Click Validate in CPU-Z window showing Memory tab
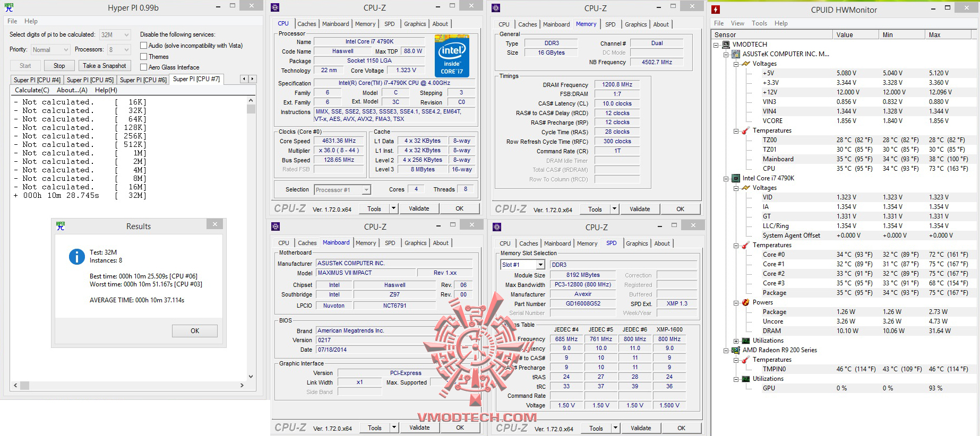This screenshot has height=436, width=980. (x=639, y=209)
